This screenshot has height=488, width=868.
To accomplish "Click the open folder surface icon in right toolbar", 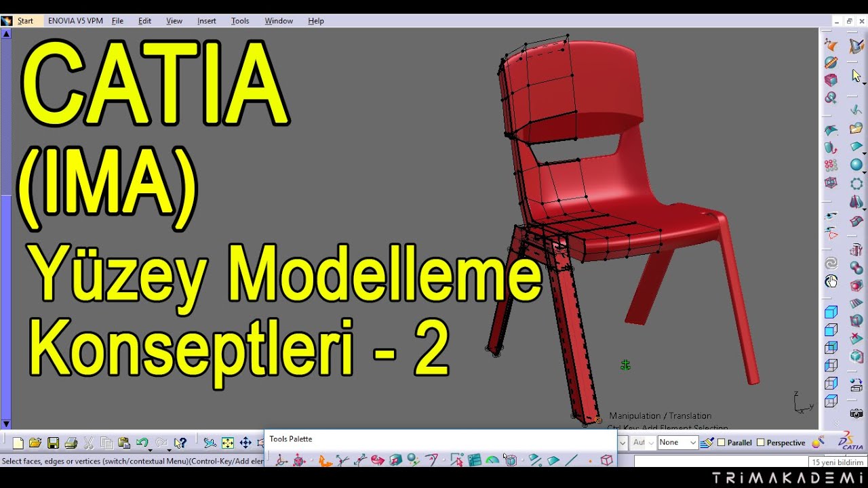I will click(856, 128).
